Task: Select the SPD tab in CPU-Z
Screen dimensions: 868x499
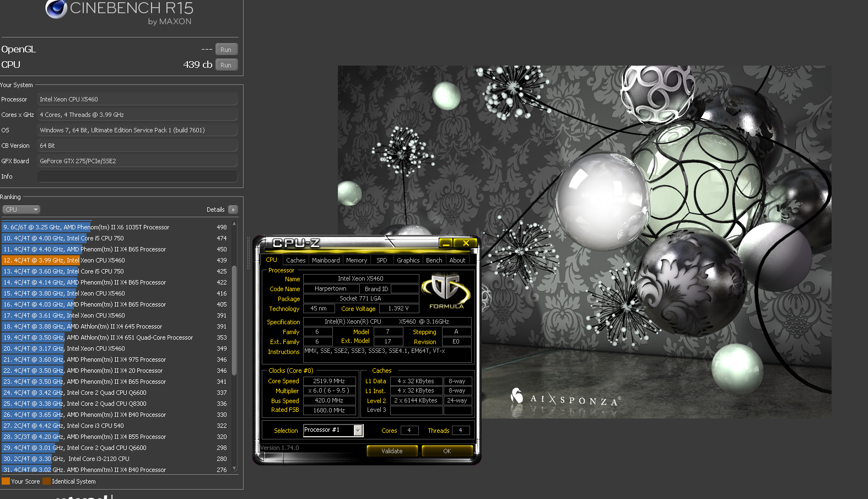Action: [382, 260]
